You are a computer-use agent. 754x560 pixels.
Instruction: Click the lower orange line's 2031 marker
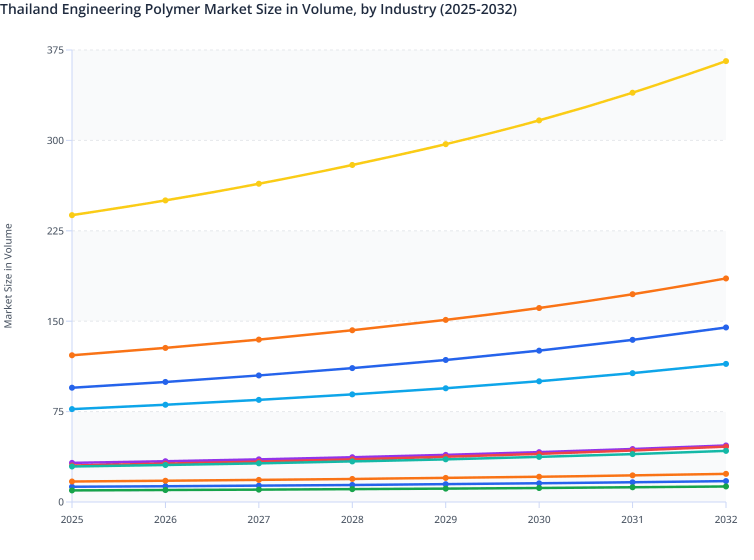(632, 475)
